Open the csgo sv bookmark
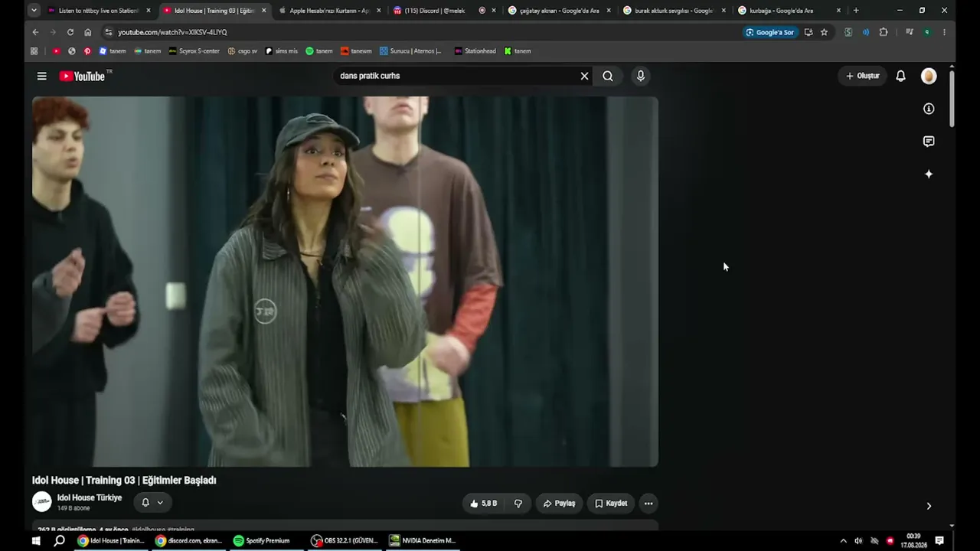 (243, 51)
